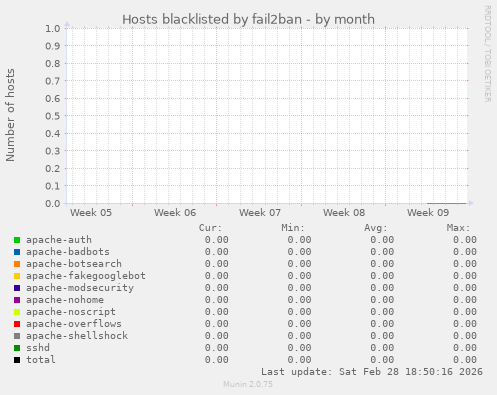Click the apache-modsecurity dark blue swatch
The image size is (497, 395).
(x=17, y=288)
